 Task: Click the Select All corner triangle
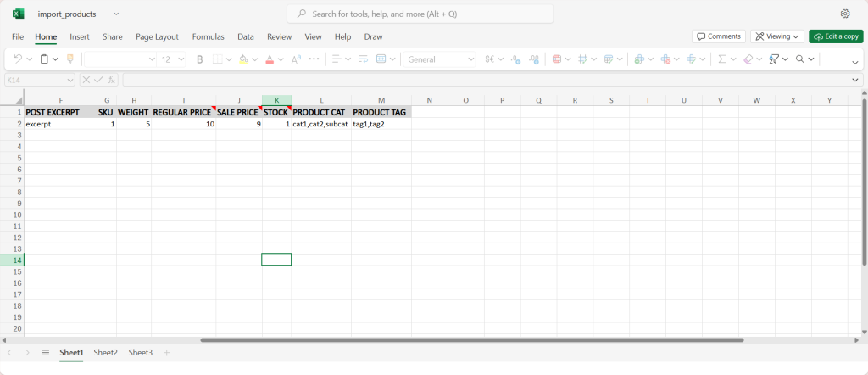point(19,100)
